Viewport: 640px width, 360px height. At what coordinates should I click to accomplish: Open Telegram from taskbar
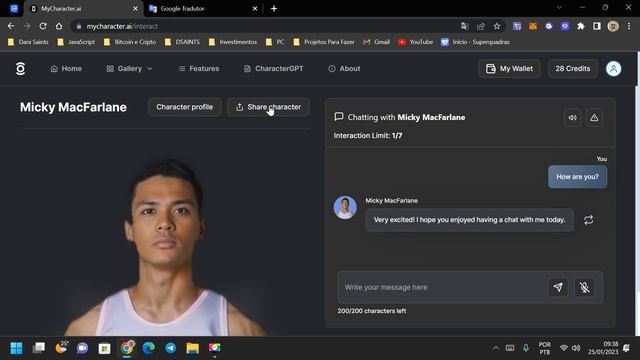click(x=171, y=348)
